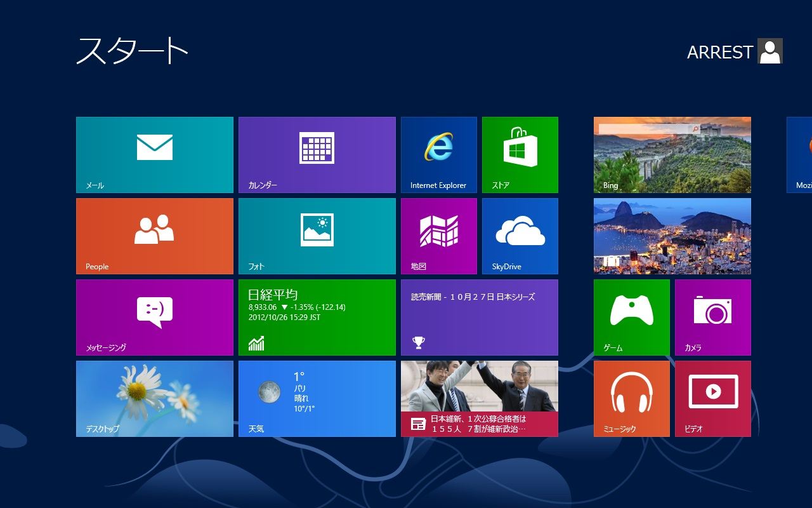Click the trophy icon on news tile
The image size is (812, 508).
(419, 343)
